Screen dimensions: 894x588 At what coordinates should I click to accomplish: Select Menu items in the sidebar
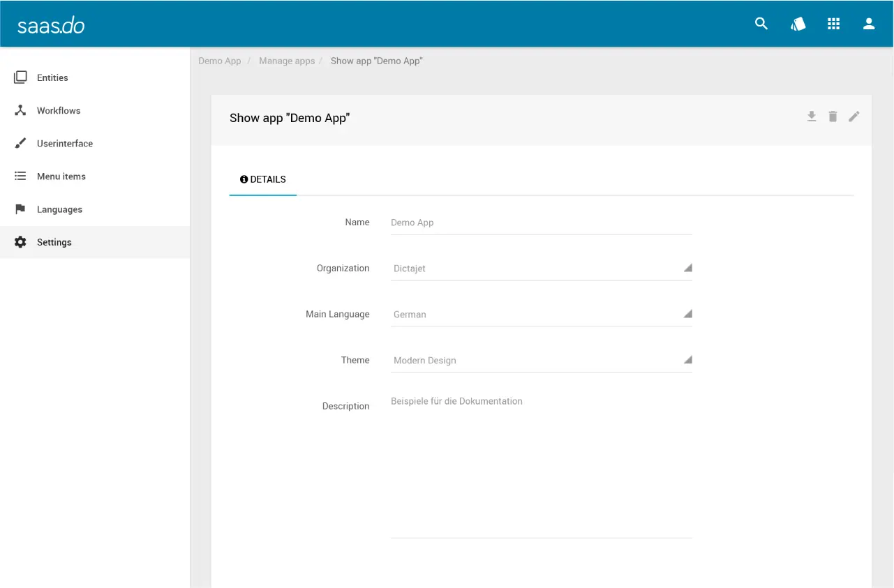point(61,176)
